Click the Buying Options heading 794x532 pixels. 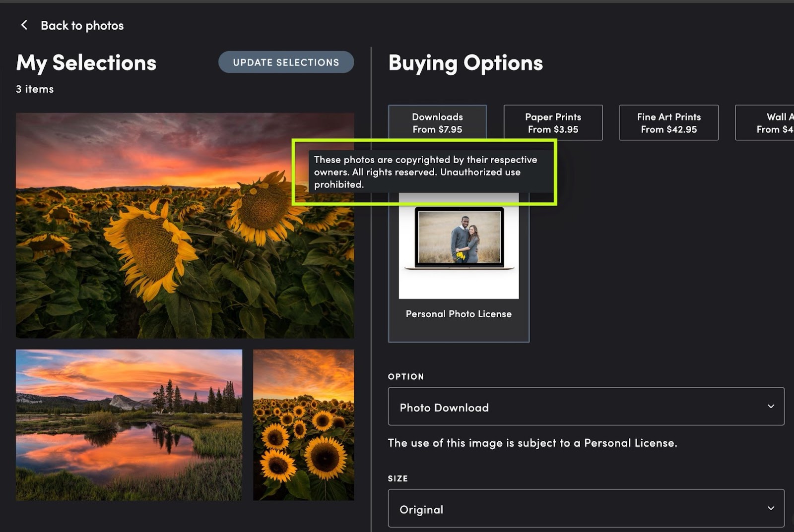click(465, 63)
